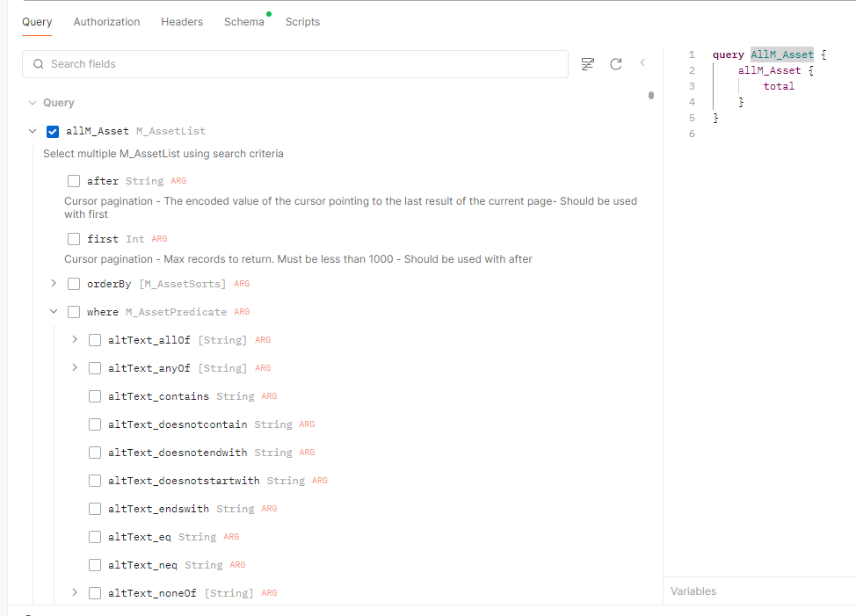Check the altText_contains argument
This screenshot has height=616, width=856.
tap(94, 395)
